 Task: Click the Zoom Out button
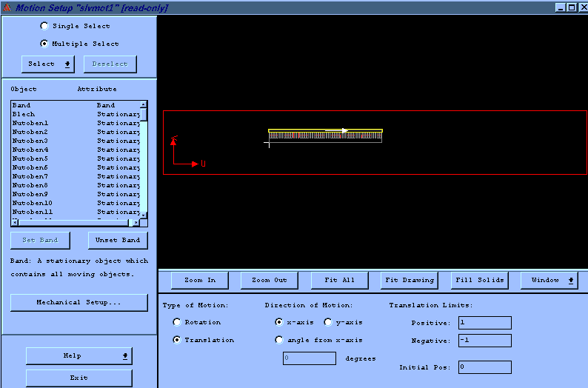[270, 281]
